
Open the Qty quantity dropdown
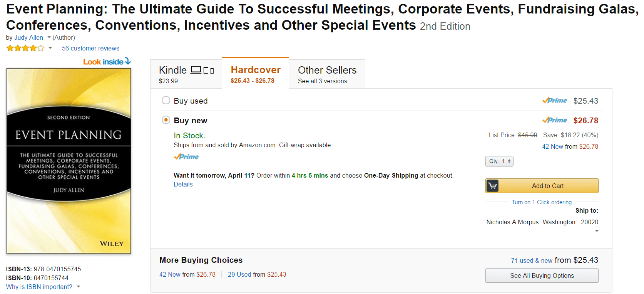click(499, 161)
